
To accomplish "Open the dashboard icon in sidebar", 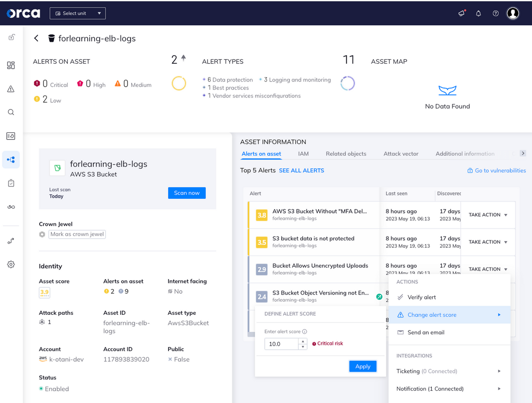I will (x=11, y=66).
